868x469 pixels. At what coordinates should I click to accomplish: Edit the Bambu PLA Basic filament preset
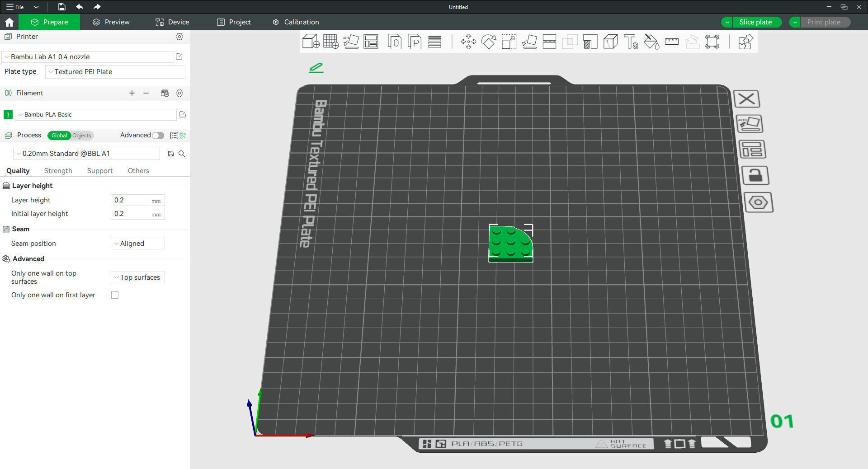(183, 114)
